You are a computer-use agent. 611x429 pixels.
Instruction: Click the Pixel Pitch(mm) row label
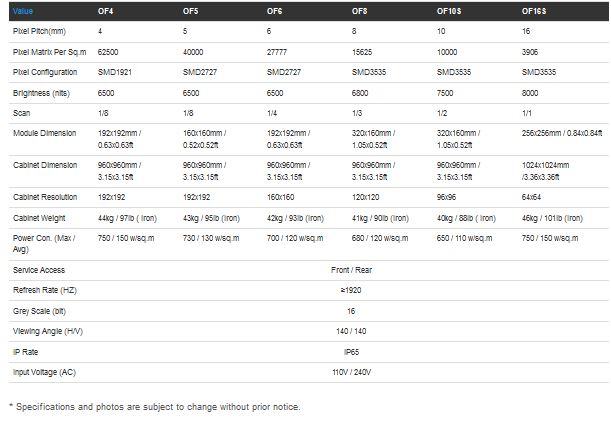click(x=39, y=33)
